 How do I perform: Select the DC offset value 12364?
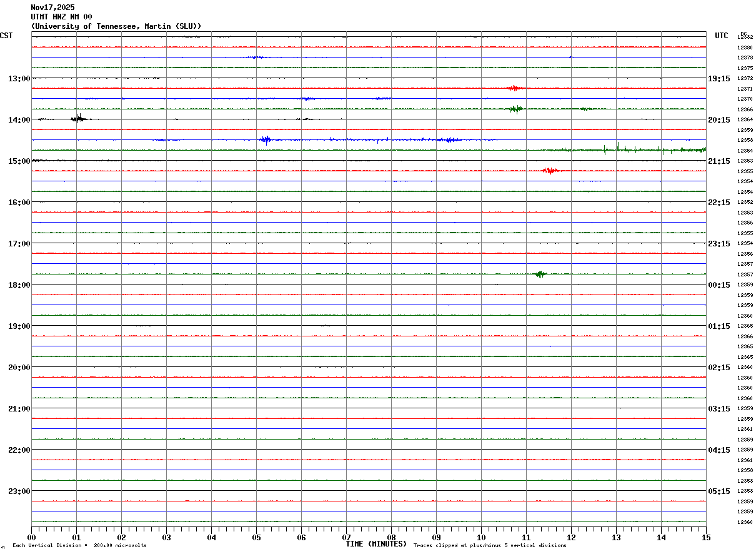(x=745, y=119)
